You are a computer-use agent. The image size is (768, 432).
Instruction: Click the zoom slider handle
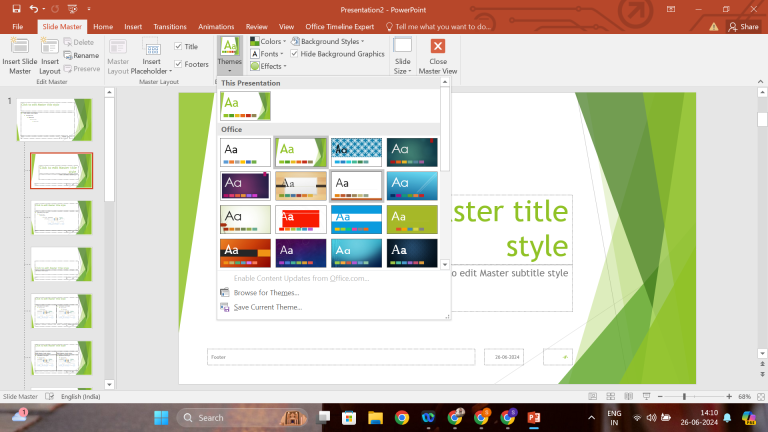click(684, 396)
